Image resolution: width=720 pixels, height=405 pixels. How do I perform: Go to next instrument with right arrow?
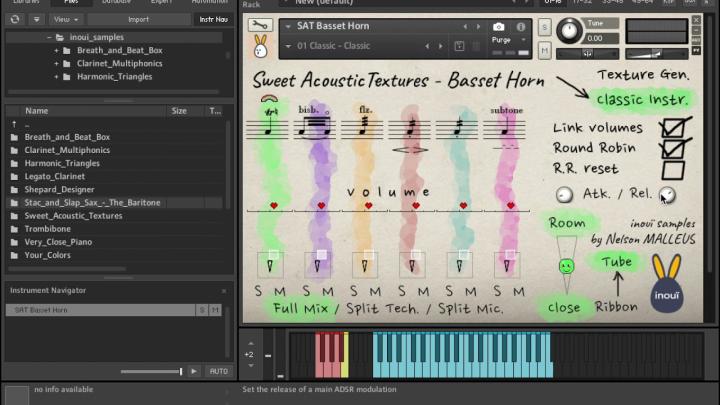[478, 27]
